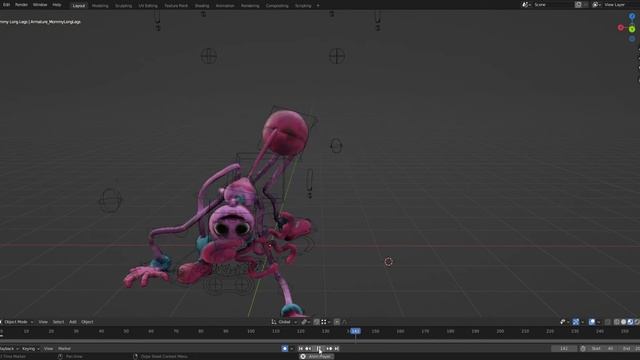Open the timeline Marker menu
Image resolution: width=640 pixels, height=360 pixels.
[x=64, y=349]
